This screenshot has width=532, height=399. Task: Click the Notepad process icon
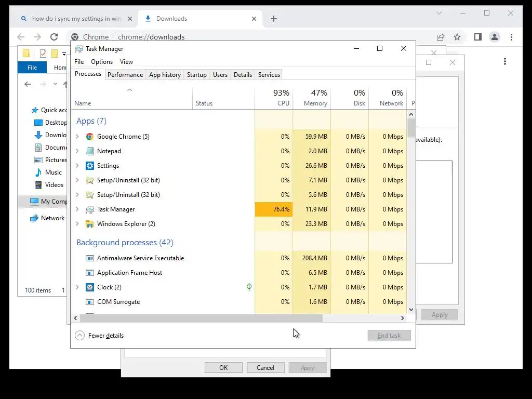(89, 151)
